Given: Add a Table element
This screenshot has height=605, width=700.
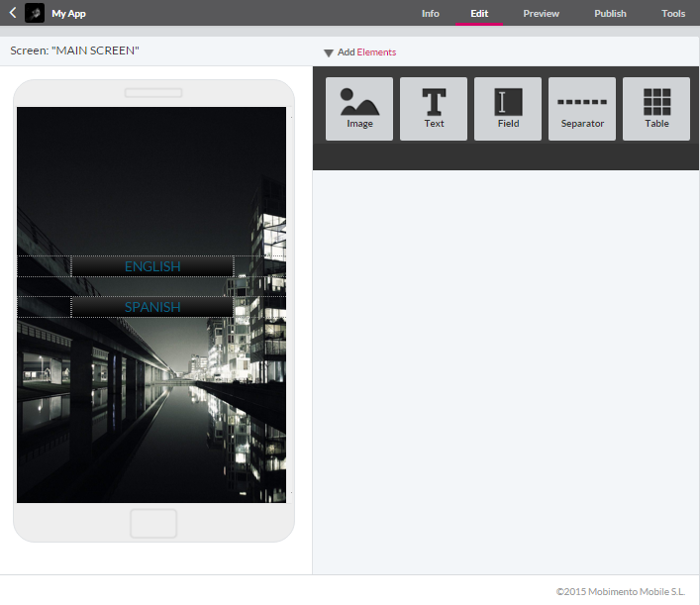Looking at the screenshot, I should [x=656, y=109].
